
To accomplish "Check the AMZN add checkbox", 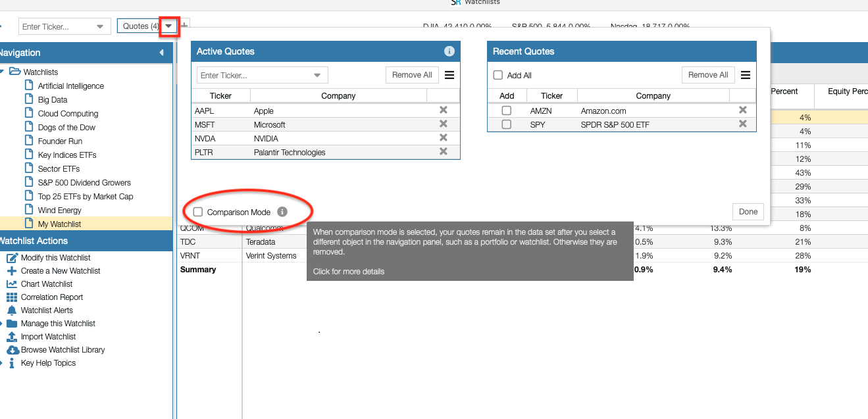I will pyautogui.click(x=506, y=111).
